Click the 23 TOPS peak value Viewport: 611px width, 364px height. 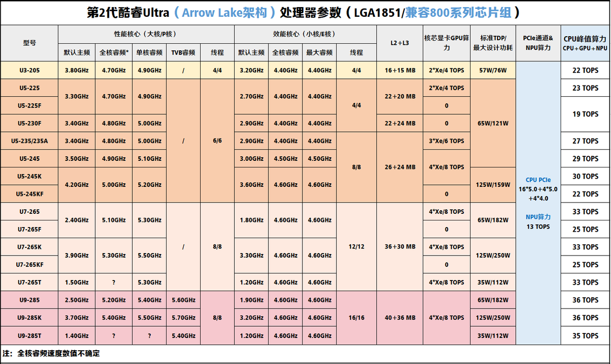pos(585,88)
